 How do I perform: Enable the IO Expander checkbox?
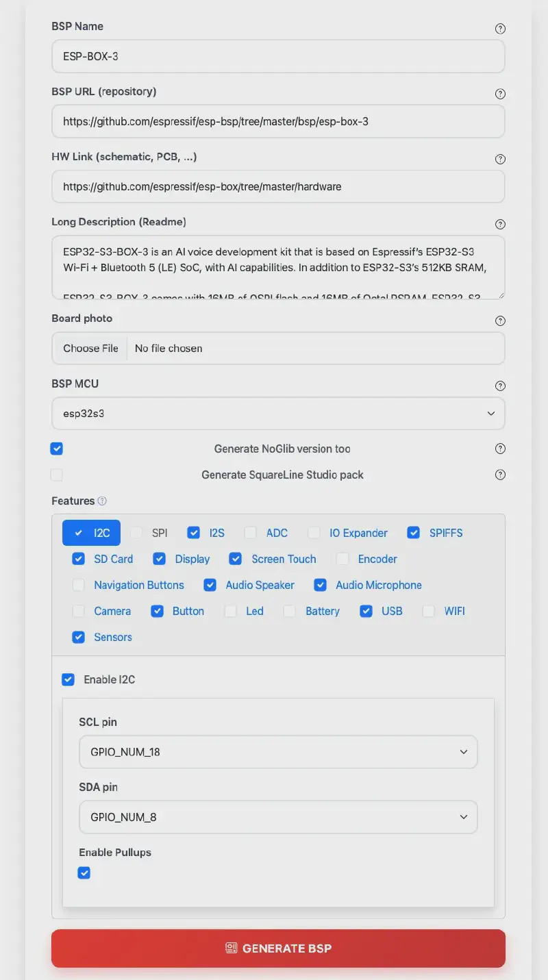314,533
